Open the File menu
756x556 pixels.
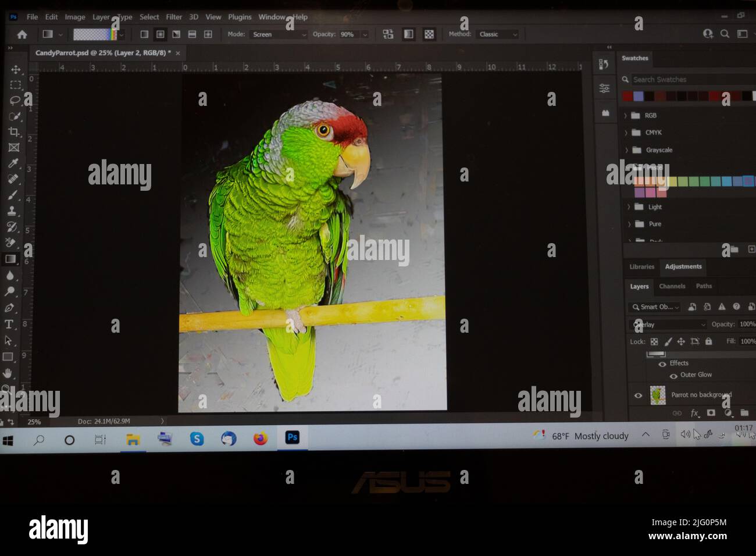click(33, 17)
